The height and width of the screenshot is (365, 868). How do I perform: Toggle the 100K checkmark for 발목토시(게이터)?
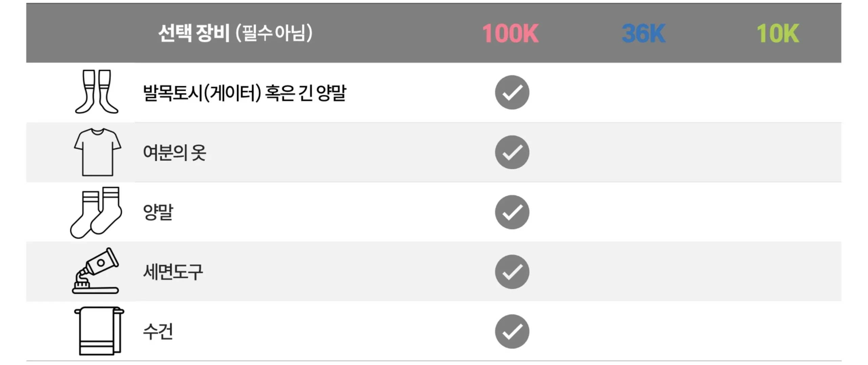(512, 92)
